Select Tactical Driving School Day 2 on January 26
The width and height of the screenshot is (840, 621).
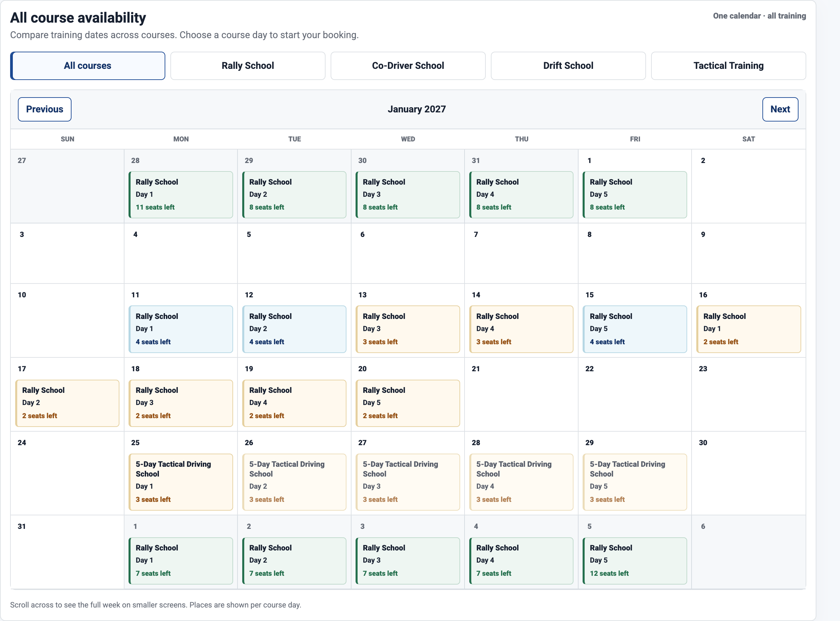tap(295, 482)
